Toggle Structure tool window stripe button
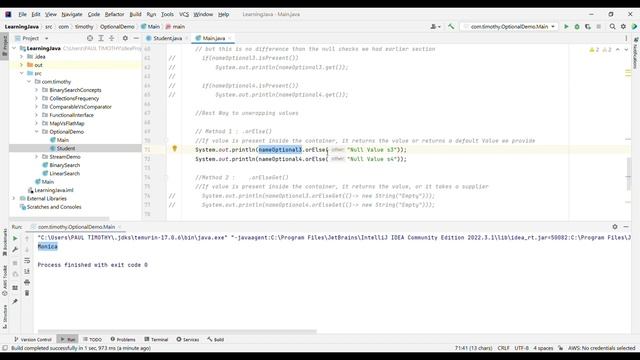The width and height of the screenshot is (640, 360). pos(5,316)
